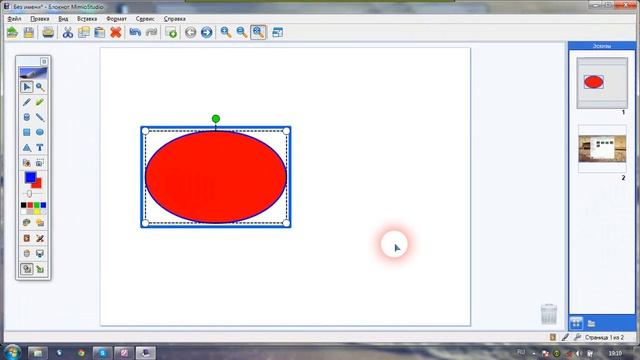Select the first ellipse page thumbnail
Screen dimensions: 640x360
coord(602,83)
